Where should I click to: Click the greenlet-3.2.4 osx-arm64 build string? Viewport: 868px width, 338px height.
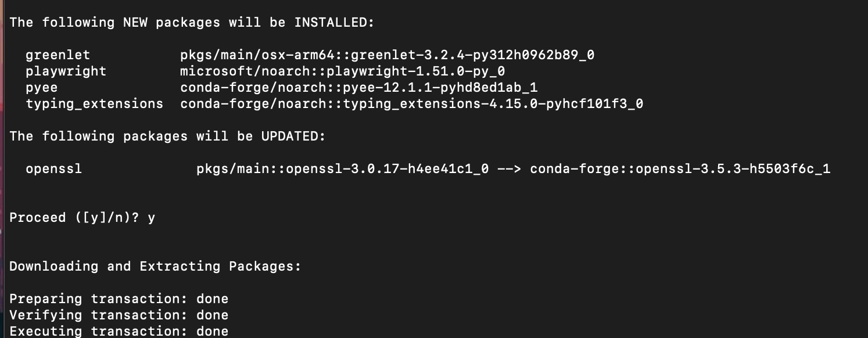tap(387, 55)
